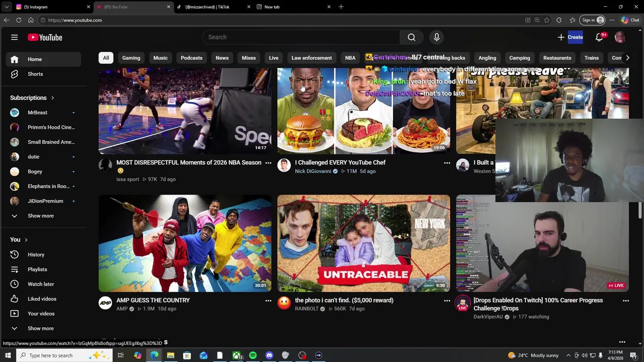Open AMP channel avatar
This screenshot has width=644, height=362.
105,303
